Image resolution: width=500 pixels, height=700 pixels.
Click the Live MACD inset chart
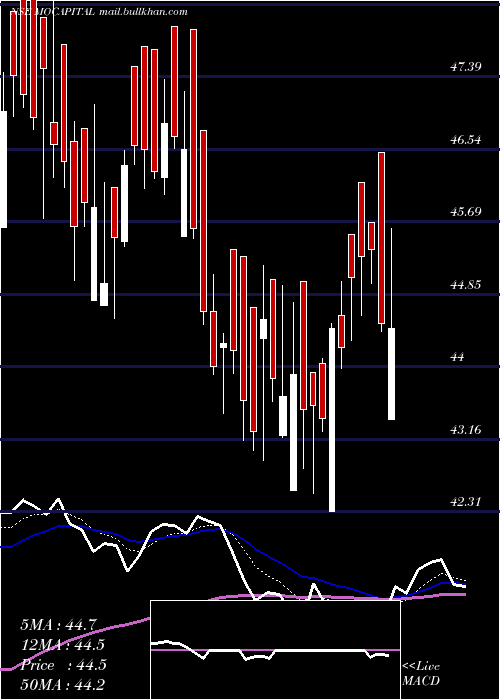[x=275, y=650]
